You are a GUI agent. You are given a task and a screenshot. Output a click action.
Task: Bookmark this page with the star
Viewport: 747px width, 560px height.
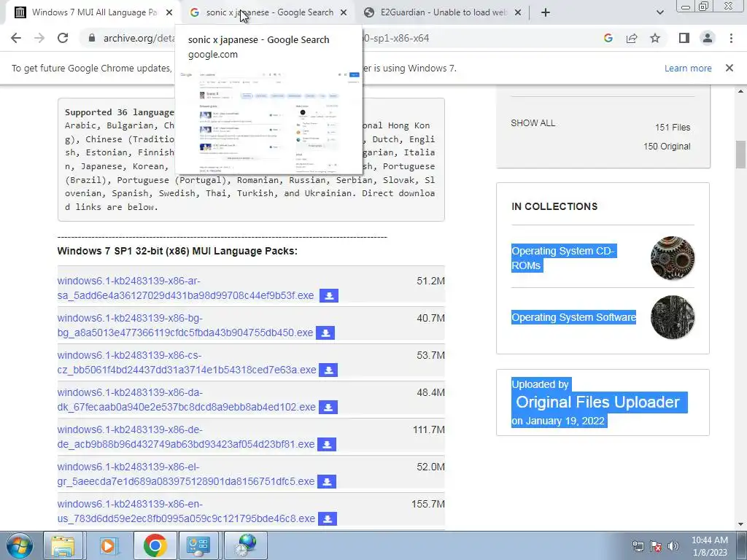[655, 38]
